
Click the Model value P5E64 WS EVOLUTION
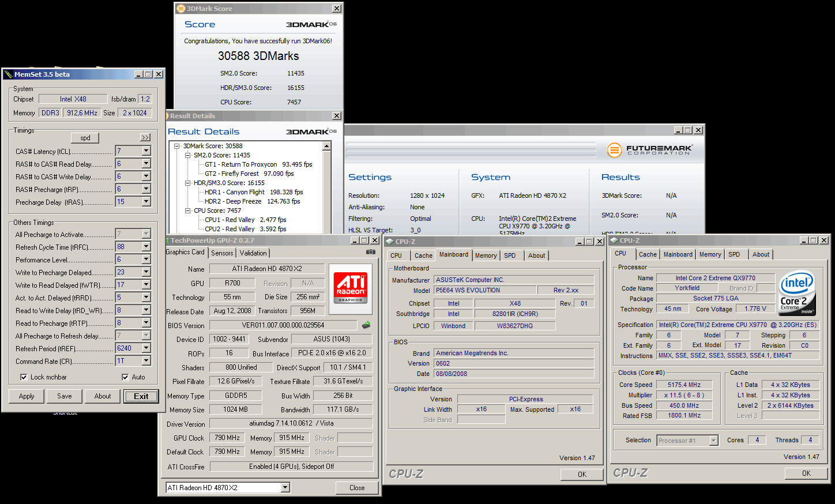point(485,290)
